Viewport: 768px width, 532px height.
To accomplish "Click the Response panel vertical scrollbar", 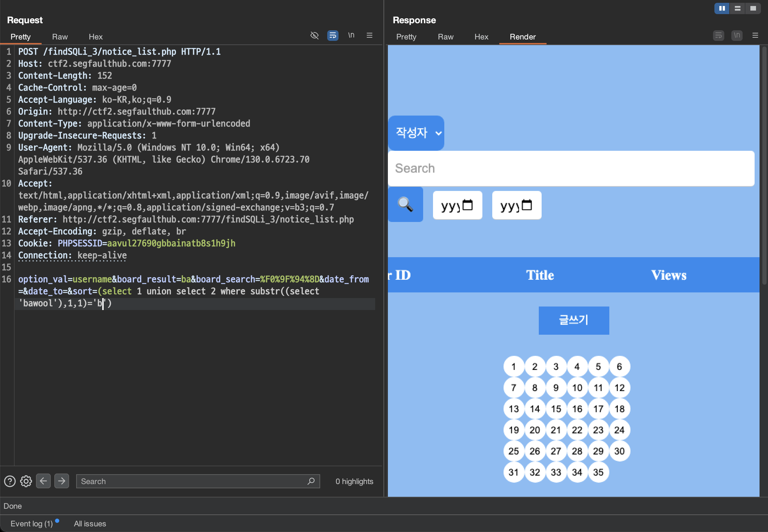I will coord(764,166).
